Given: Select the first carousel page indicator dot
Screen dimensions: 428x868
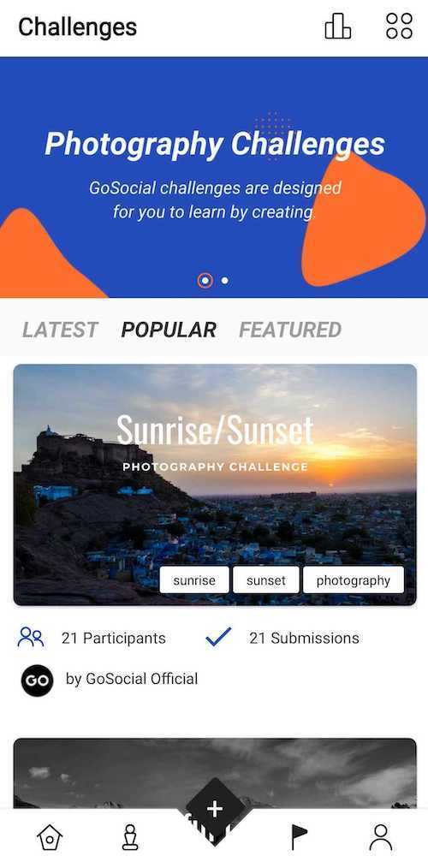Looking at the screenshot, I should pos(205,281).
